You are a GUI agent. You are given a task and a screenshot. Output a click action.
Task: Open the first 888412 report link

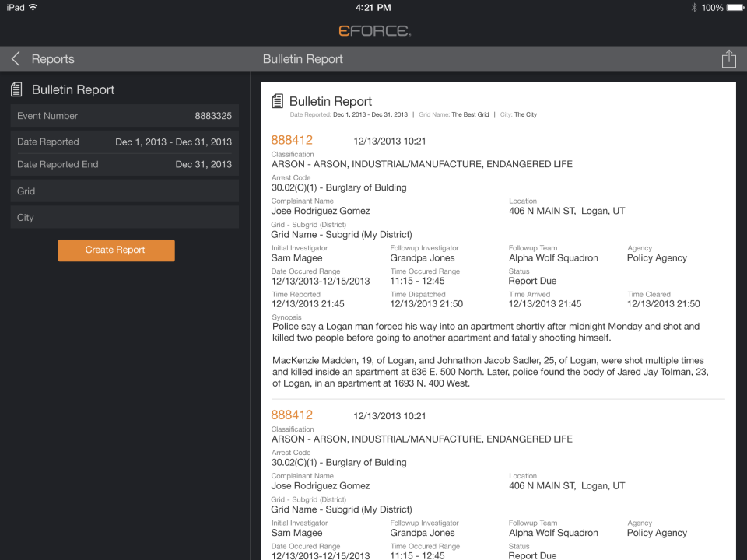(292, 140)
